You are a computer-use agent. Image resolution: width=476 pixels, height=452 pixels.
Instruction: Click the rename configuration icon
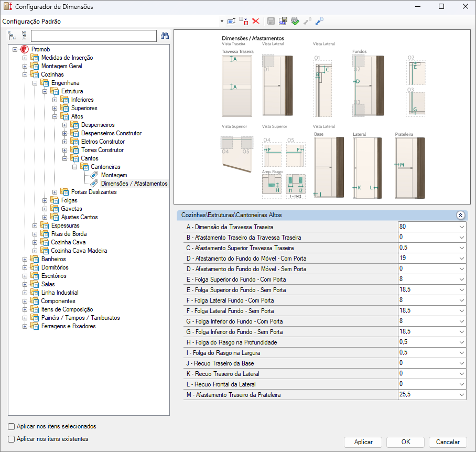231,21
